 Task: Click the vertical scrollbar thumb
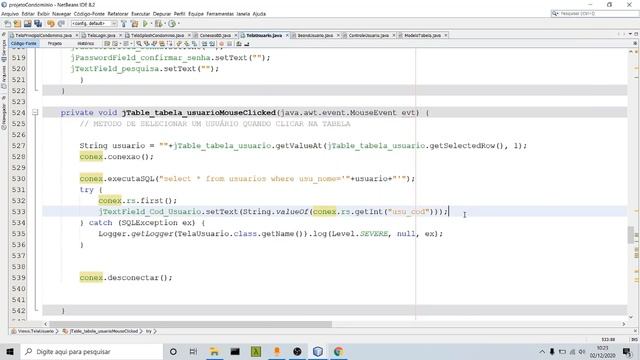point(631,234)
